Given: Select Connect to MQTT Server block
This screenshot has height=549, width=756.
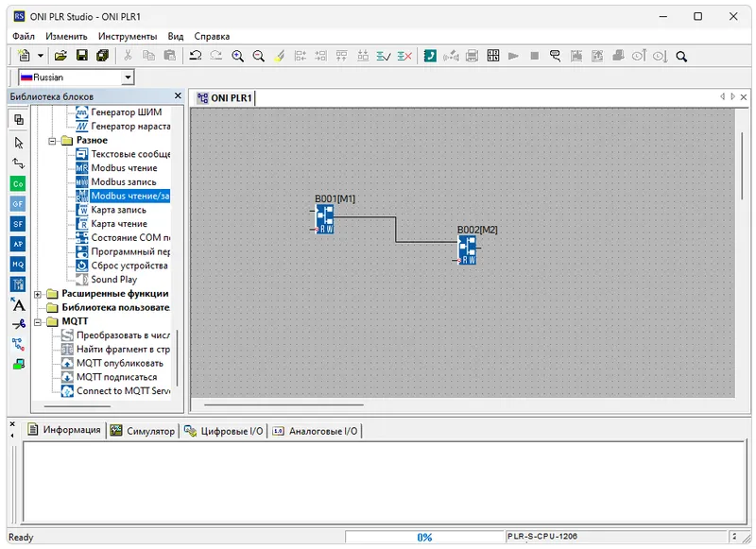Looking at the screenshot, I should coord(123,391).
